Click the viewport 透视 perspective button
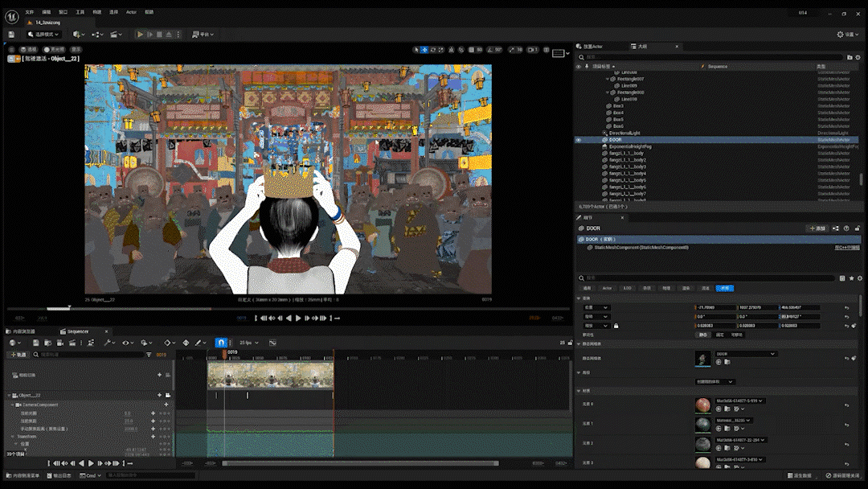The height and width of the screenshot is (489, 868). tap(28, 50)
